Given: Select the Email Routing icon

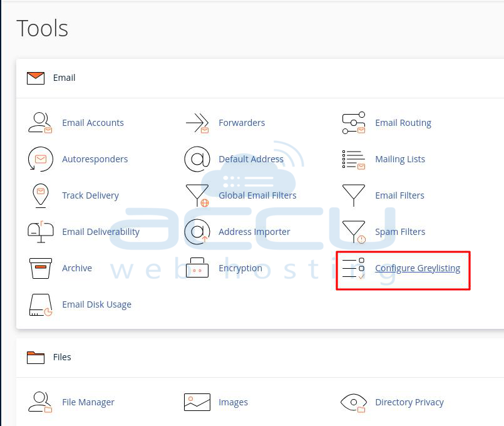Looking at the screenshot, I should point(354,123).
